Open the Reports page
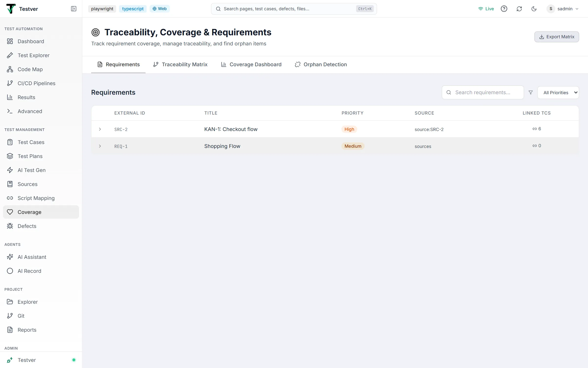The height and width of the screenshot is (368, 588). 41,330
